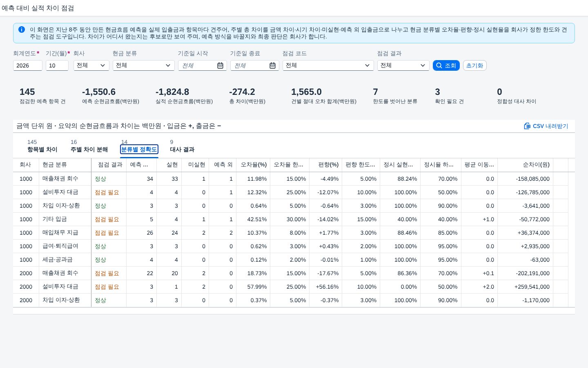Image resolution: width=588 pixels, height=368 pixels.
Task: Switch to the 주별 차이 분해 tab
Action: tap(89, 149)
